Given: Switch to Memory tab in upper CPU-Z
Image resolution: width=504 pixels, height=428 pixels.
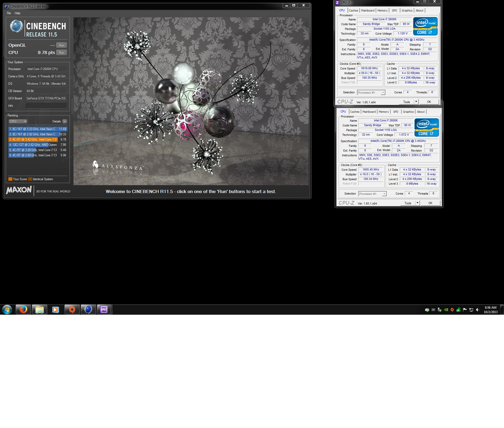Looking at the screenshot, I should tap(382, 10).
